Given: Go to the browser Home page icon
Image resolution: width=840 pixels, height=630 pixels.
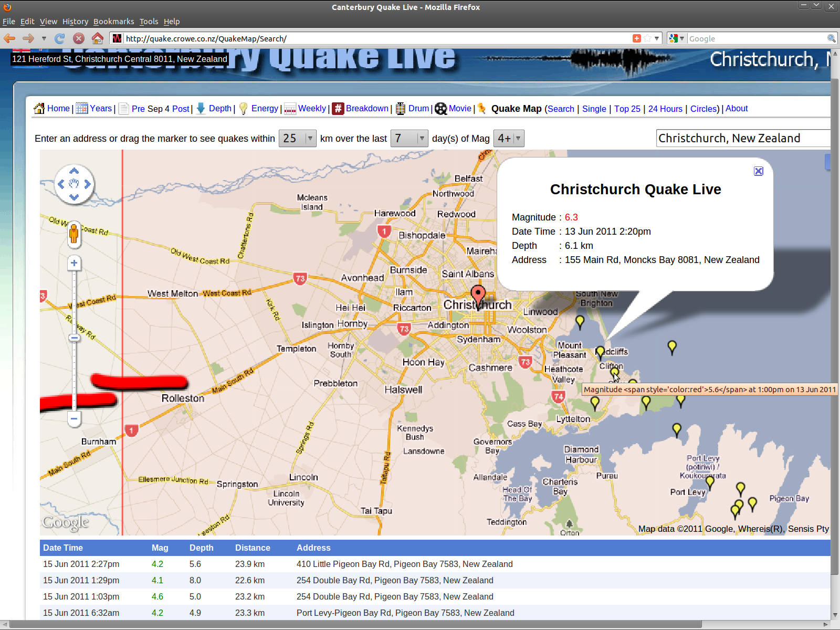Looking at the screenshot, I should point(97,38).
